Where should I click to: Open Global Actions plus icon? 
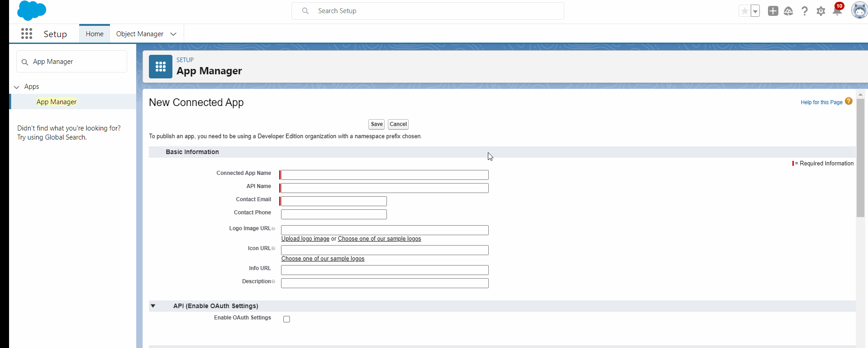click(773, 11)
